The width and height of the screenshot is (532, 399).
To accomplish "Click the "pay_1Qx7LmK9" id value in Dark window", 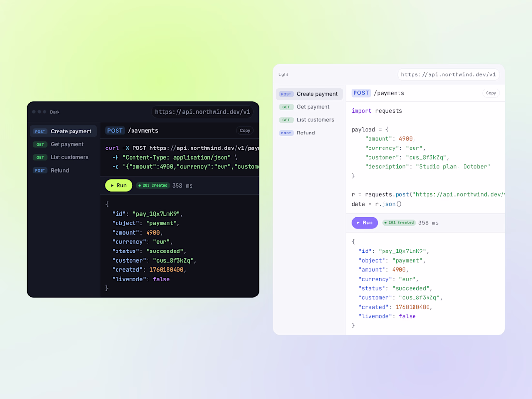I will [x=156, y=214].
